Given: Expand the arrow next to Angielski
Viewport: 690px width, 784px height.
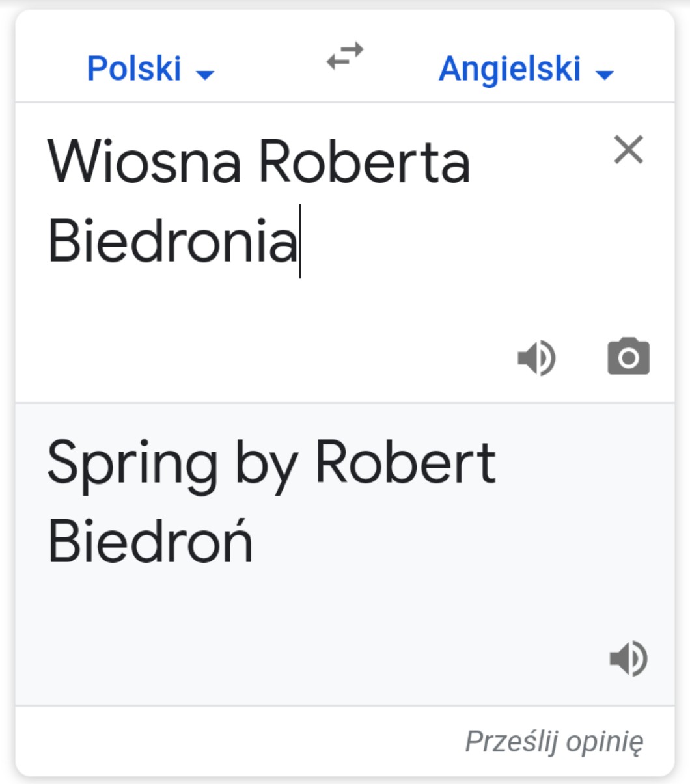Looking at the screenshot, I should click(x=605, y=75).
